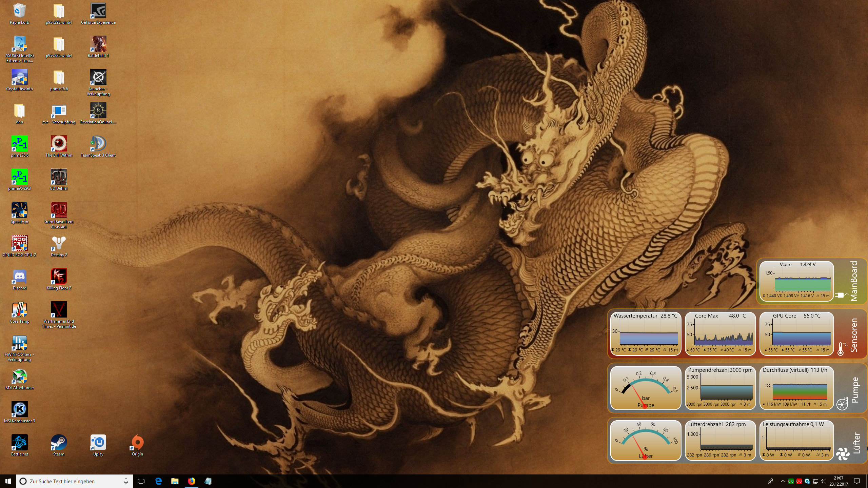This screenshot has width=868, height=488.
Task: Open Firefox from the taskbar
Action: click(192, 481)
